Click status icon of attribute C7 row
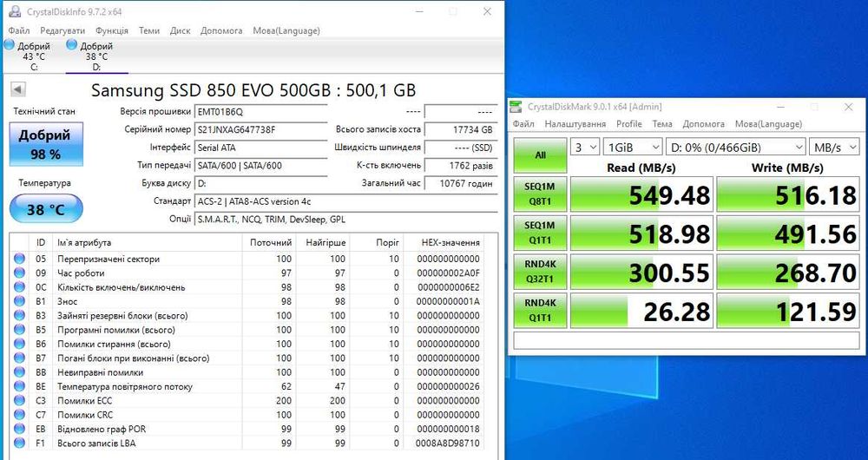Screen dimensions: 868x460 (19, 415)
